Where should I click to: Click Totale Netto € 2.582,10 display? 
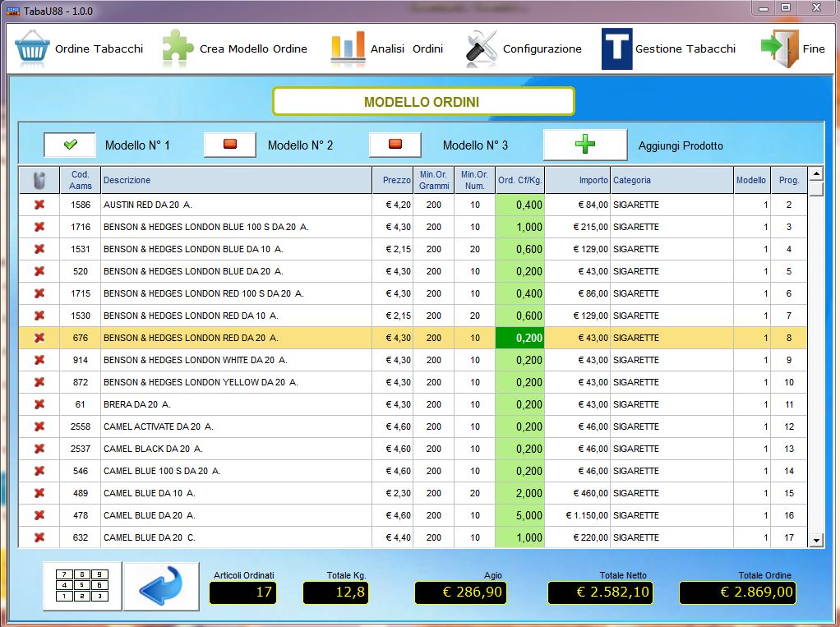click(x=600, y=592)
